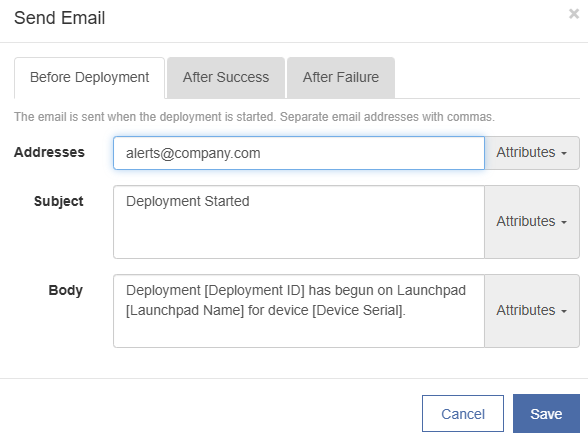The height and width of the screenshot is (443, 588).
Task: Click the Send Email dialog title
Action: (60, 18)
